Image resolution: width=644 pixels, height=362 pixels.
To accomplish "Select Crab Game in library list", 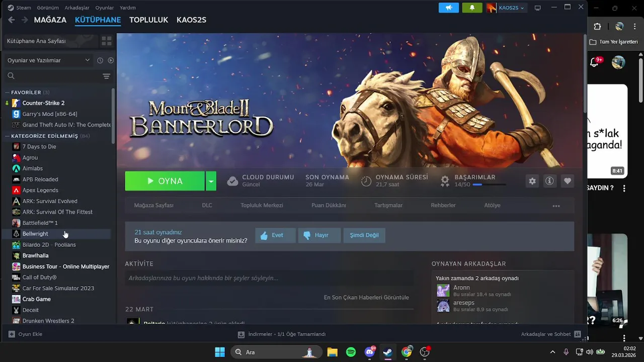I will point(58,299).
